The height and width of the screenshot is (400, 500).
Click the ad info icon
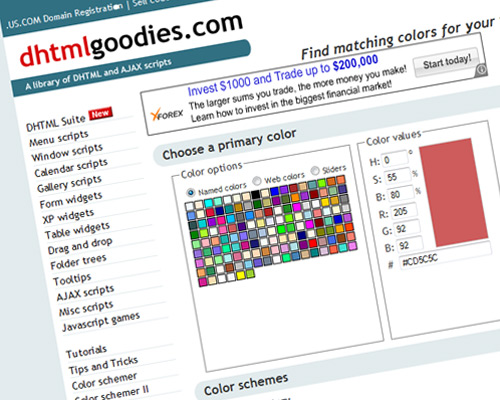pos(481,70)
